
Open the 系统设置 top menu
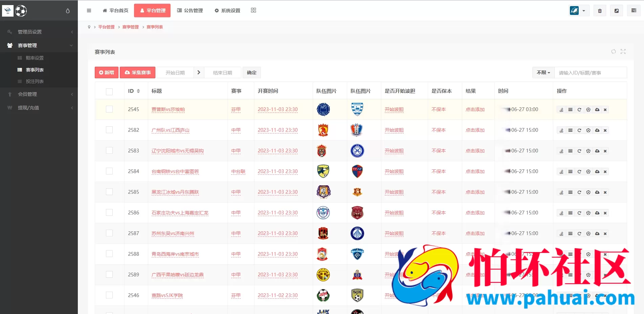click(x=227, y=11)
